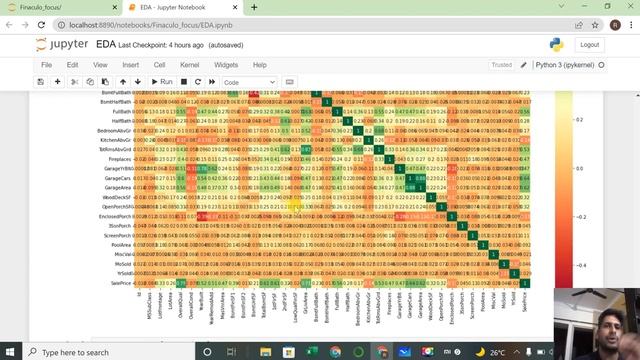640x360 pixels.
Task: Open the View menu
Action: click(x=100, y=65)
